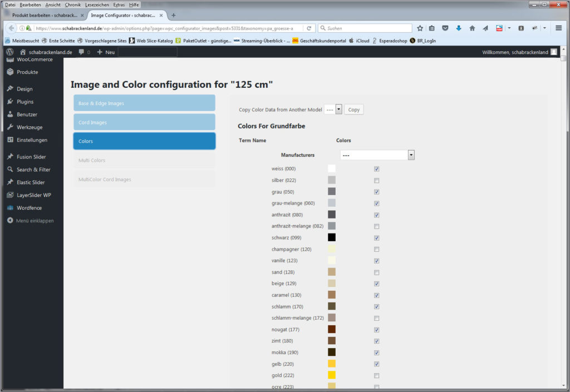
Task: Open a new browser tab with plus
Action: click(174, 15)
